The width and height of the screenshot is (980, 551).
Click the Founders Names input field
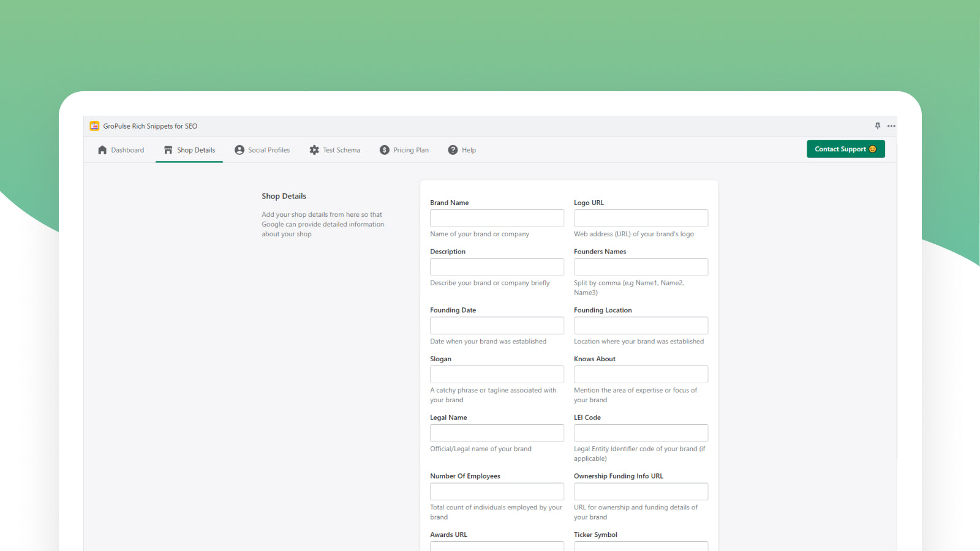(x=641, y=267)
